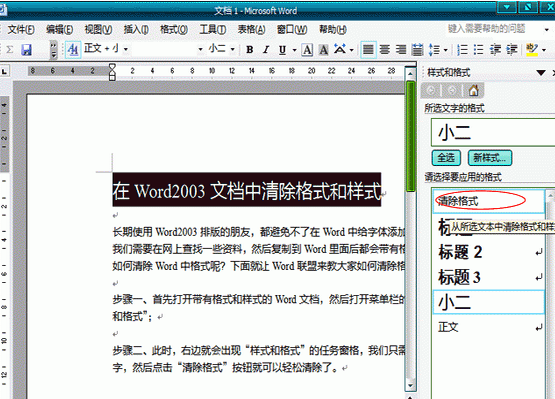
Task: Open the 表格 menu
Action: (251, 29)
